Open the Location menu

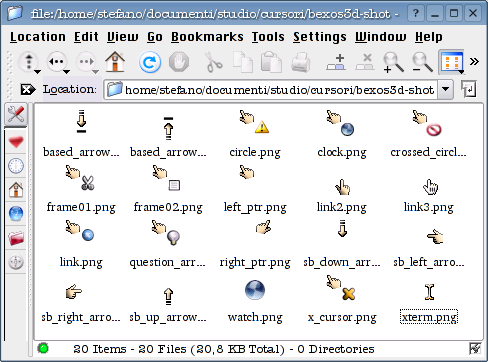[38, 37]
